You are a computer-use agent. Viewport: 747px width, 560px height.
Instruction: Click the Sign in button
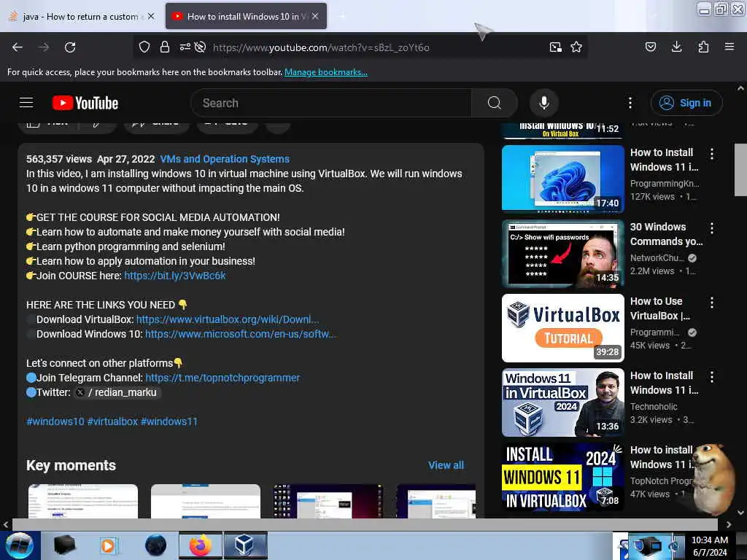tap(686, 103)
